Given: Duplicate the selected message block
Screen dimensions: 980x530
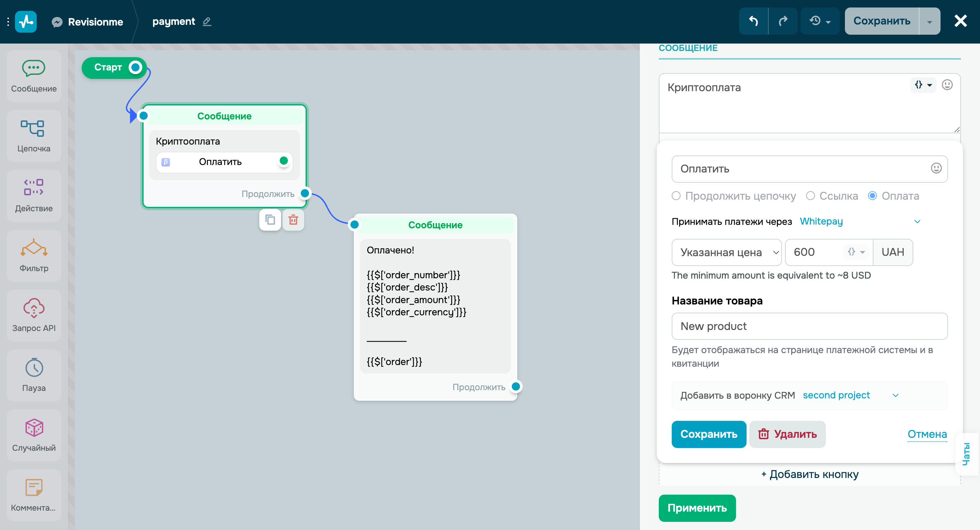Looking at the screenshot, I should click(270, 219).
